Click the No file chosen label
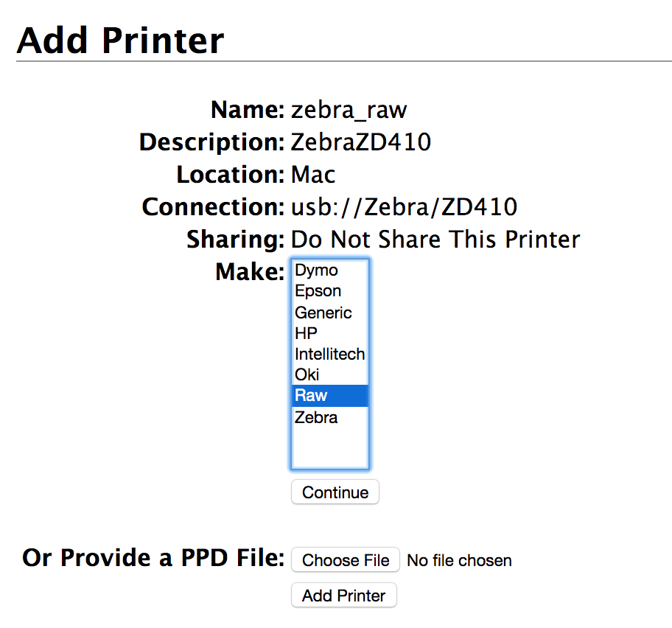Image resolution: width=672 pixels, height=628 pixels. 458,560
